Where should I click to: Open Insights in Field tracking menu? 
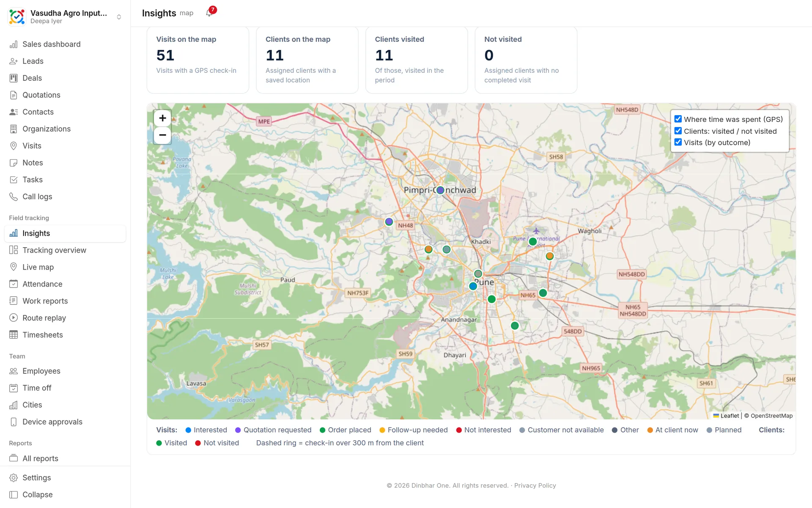(x=65, y=233)
